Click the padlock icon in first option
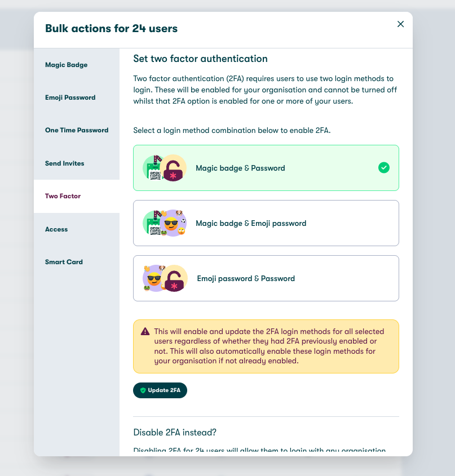Screen dimensions: 455x476 [173, 168]
